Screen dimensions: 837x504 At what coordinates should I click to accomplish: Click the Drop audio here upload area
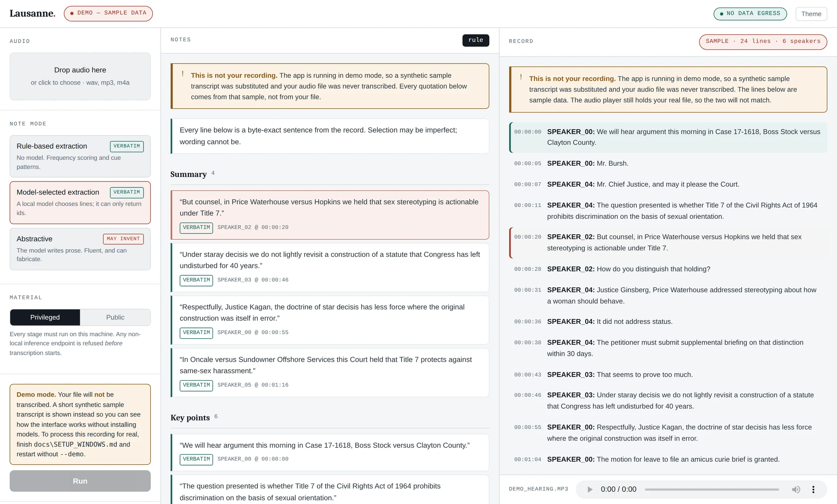(80, 76)
